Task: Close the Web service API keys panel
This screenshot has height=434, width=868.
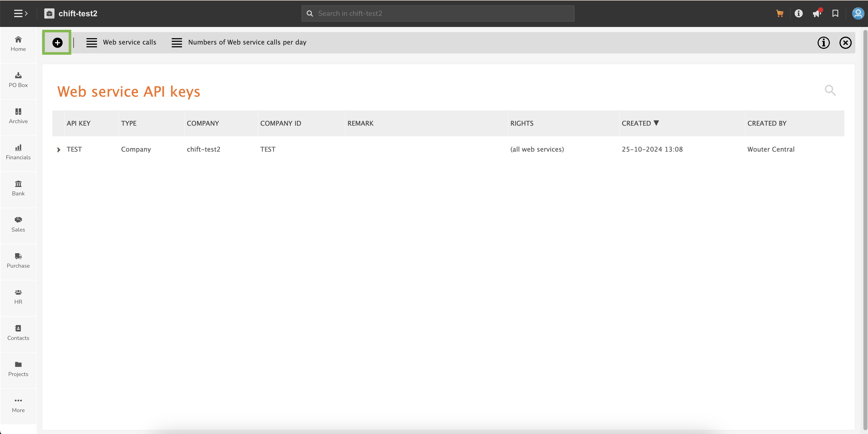Action: point(845,43)
